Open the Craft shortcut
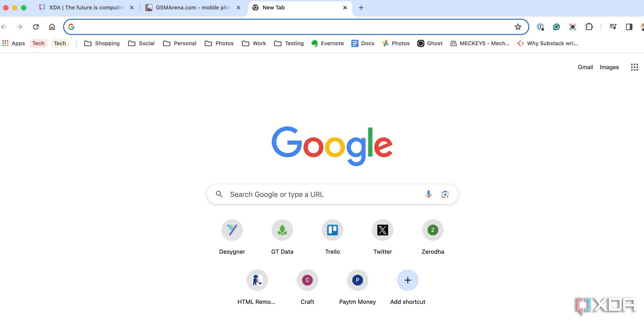Image resolution: width=644 pixels, height=324 pixels. tap(307, 287)
